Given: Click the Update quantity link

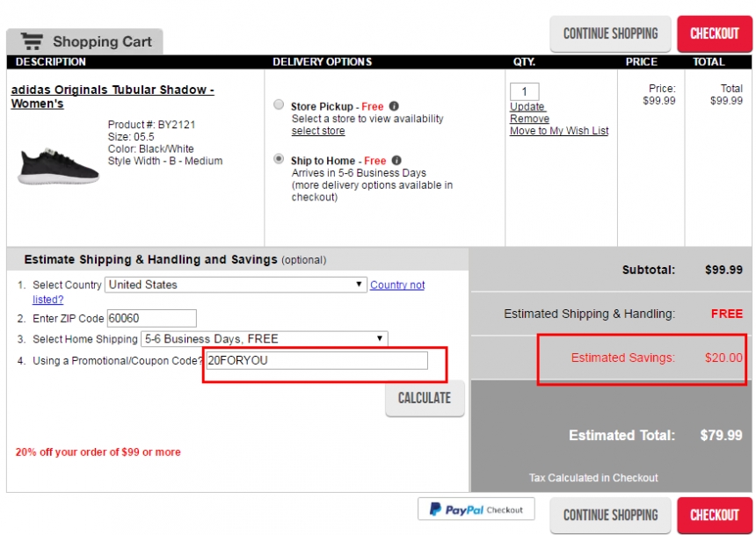Looking at the screenshot, I should click(527, 106).
